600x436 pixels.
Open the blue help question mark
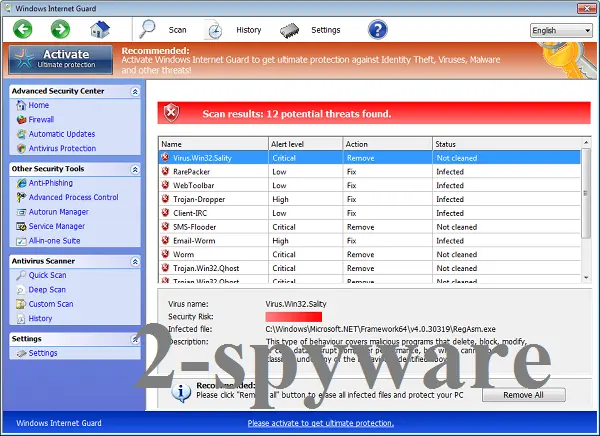point(378,29)
